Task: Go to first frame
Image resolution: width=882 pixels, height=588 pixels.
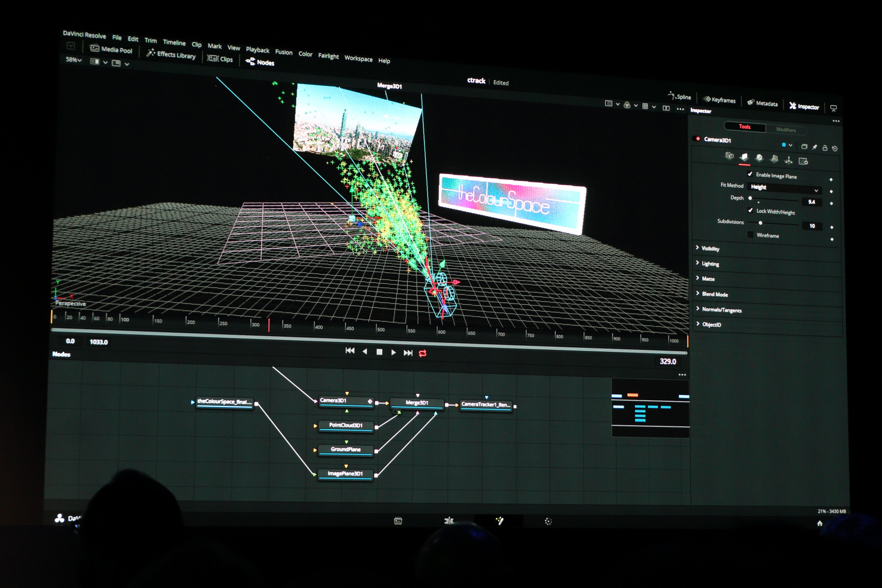Action: tap(350, 350)
